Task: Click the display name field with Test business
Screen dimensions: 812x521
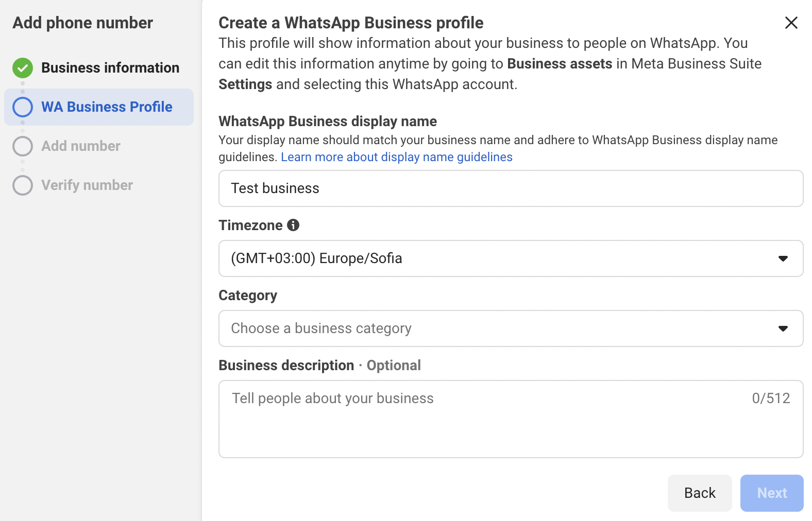Action: [x=511, y=188]
